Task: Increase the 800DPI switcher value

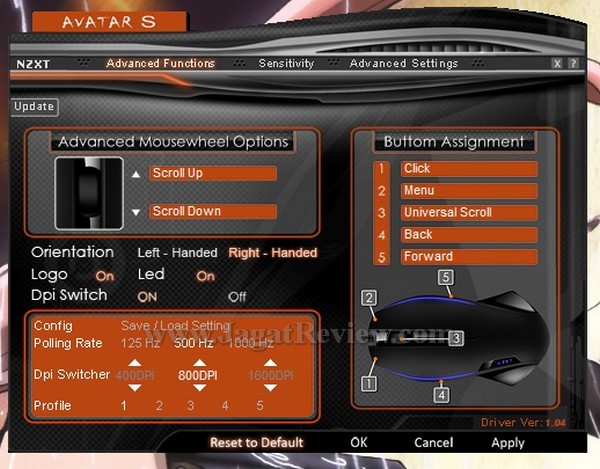Action: tap(199, 363)
